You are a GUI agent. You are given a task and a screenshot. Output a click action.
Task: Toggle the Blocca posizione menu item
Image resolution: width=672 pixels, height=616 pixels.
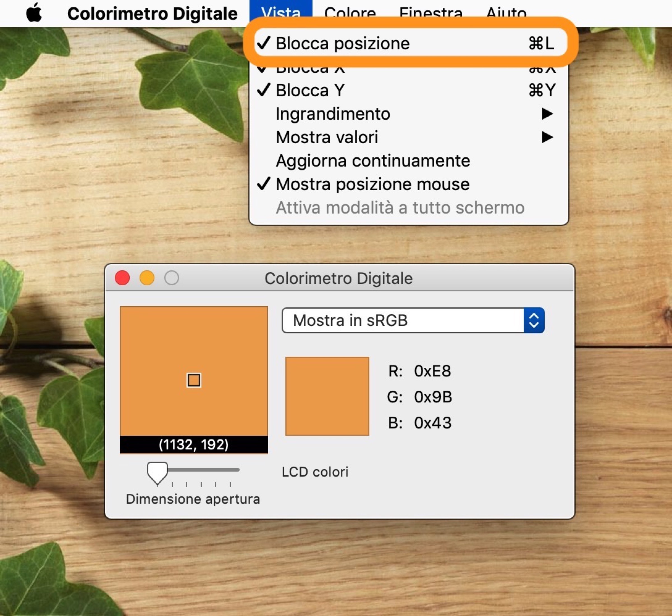click(342, 44)
